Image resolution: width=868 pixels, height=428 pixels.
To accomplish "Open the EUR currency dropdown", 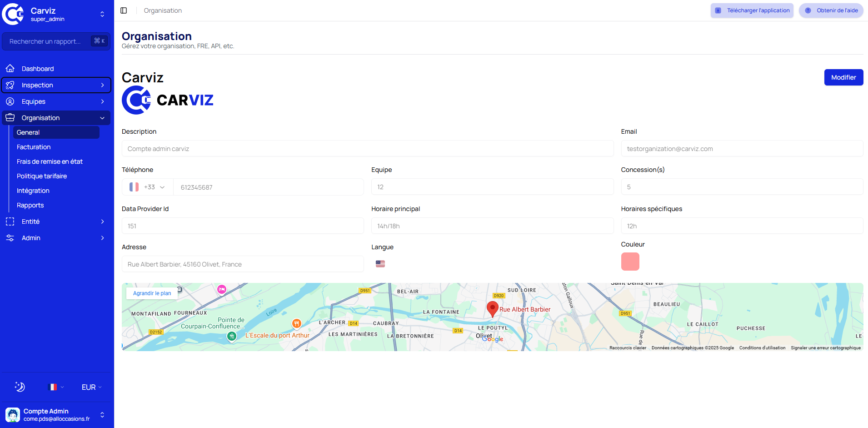I will (x=91, y=387).
